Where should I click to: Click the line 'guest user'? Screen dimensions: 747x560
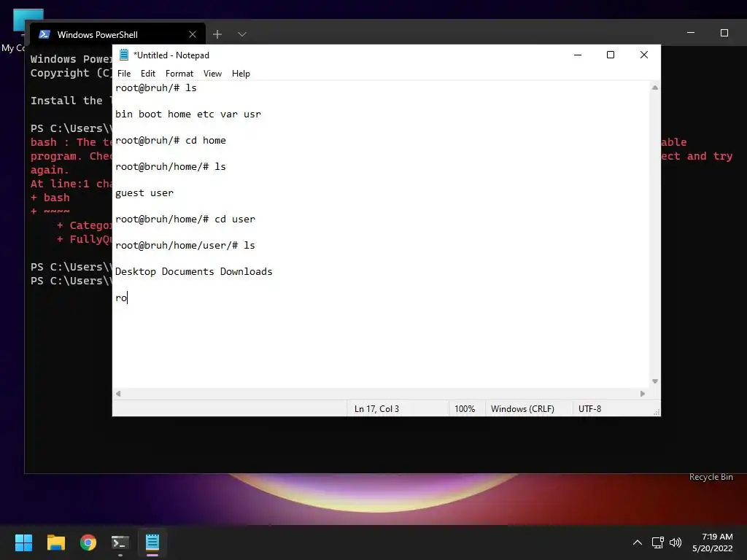tap(144, 192)
